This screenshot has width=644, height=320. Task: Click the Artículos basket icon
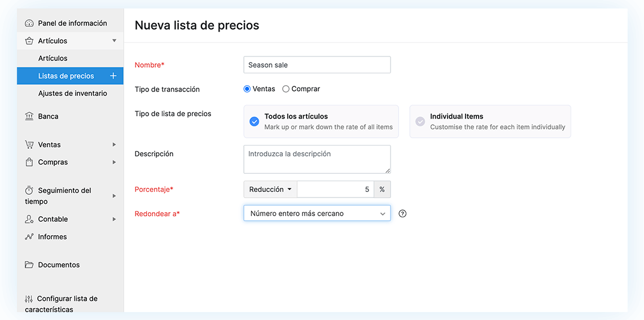29,41
